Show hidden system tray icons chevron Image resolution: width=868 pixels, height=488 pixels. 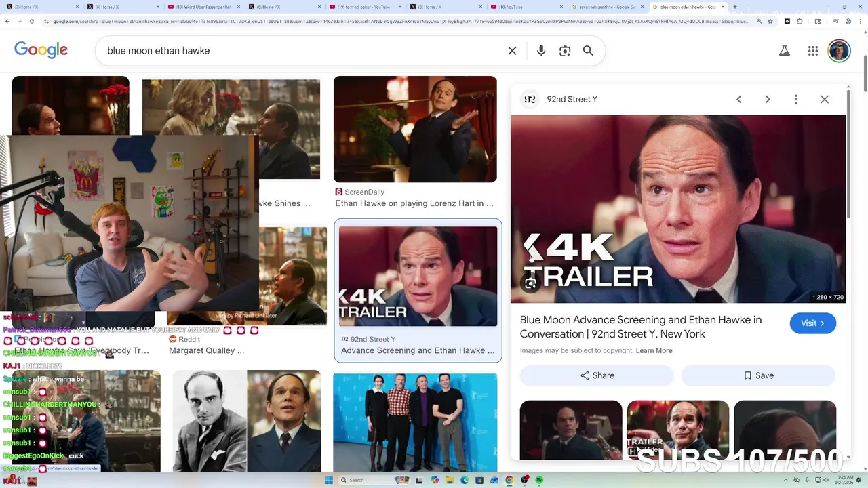[786, 480]
